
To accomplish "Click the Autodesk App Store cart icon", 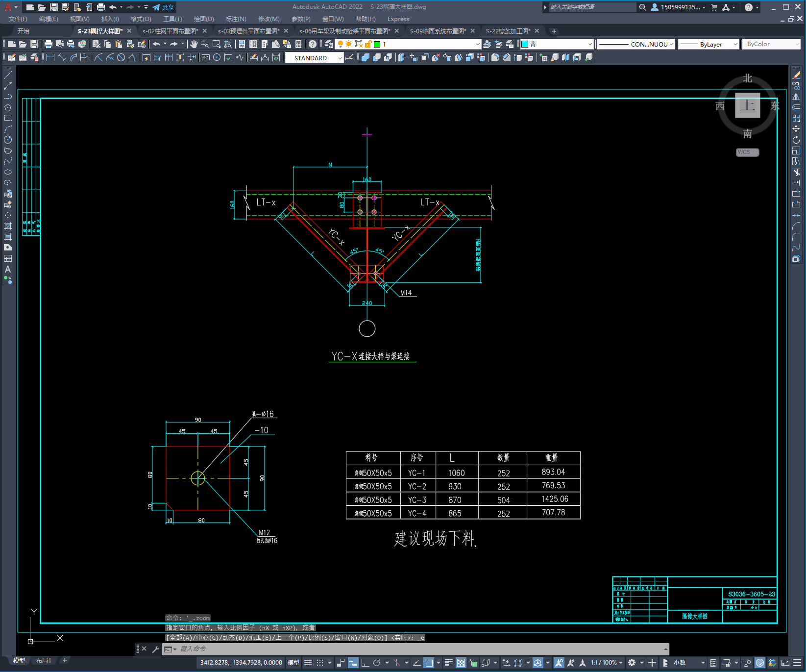I will [714, 7].
